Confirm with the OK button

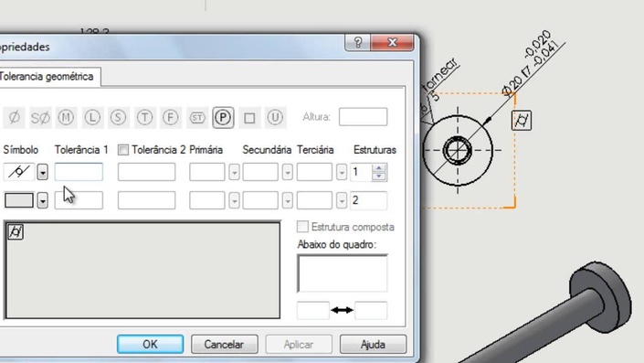(x=151, y=344)
